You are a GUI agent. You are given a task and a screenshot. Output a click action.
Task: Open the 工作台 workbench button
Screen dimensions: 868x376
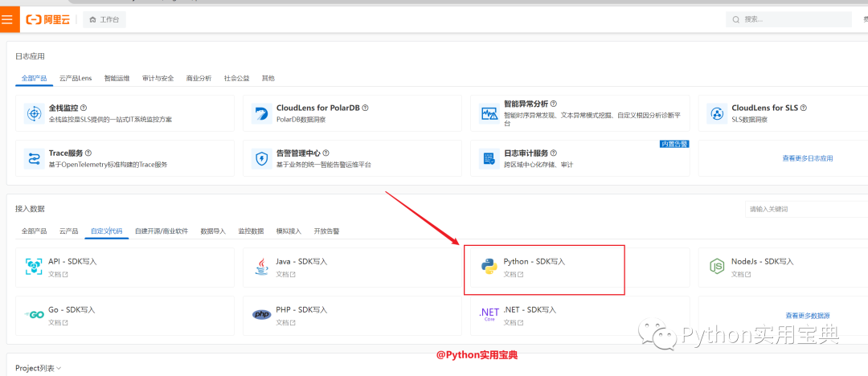click(104, 19)
